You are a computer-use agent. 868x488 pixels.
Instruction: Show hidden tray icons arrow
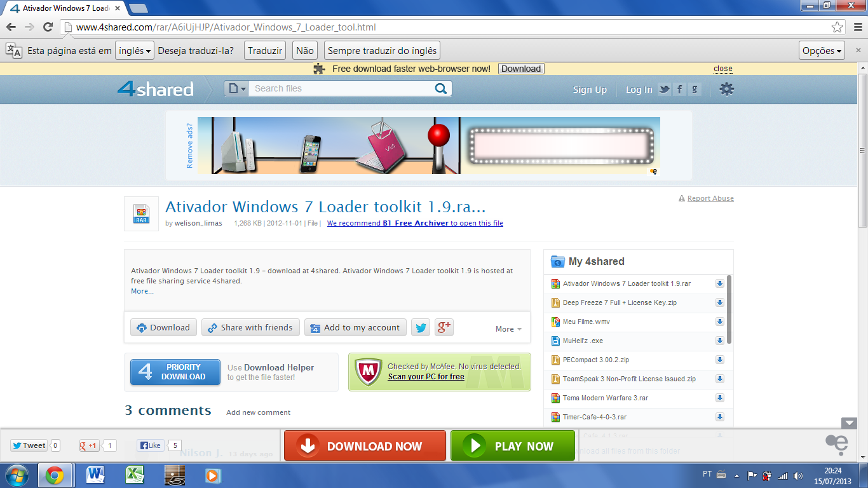coord(737,475)
